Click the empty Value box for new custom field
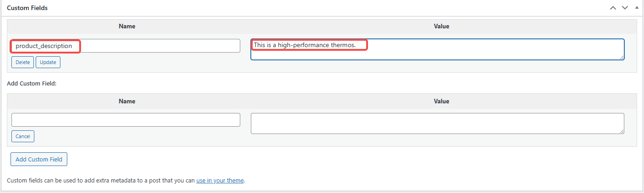This screenshot has height=193, width=644. pos(437,123)
